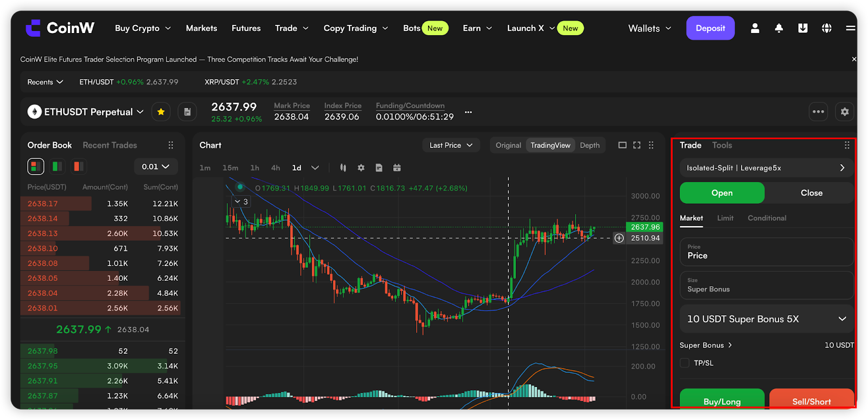
Task: Select the TradingView chart view
Action: (550, 145)
